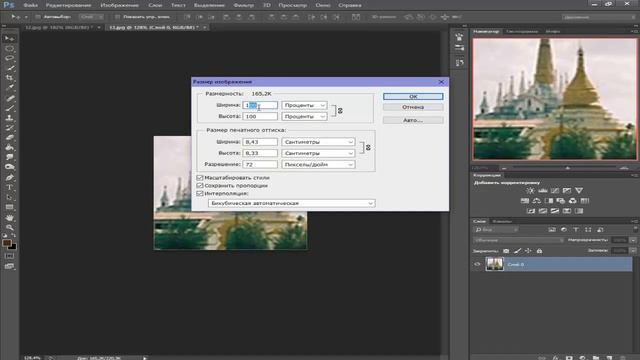Open print Ширина Сантиметры dropdown

point(318,142)
